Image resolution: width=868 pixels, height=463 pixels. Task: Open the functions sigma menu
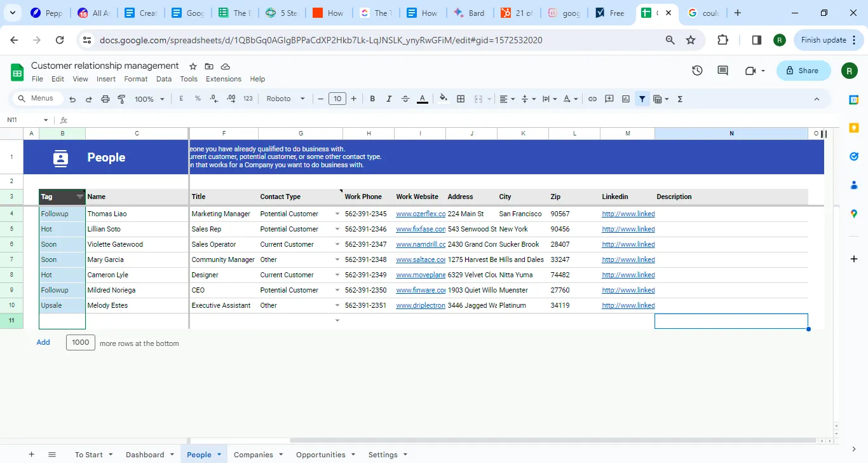tap(680, 99)
